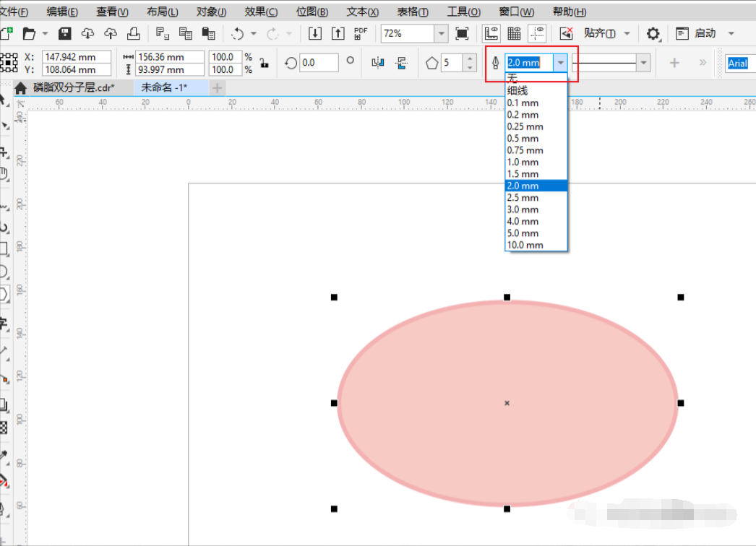The image size is (756, 546).
Task: Publish to PDF icon
Action: (x=360, y=33)
